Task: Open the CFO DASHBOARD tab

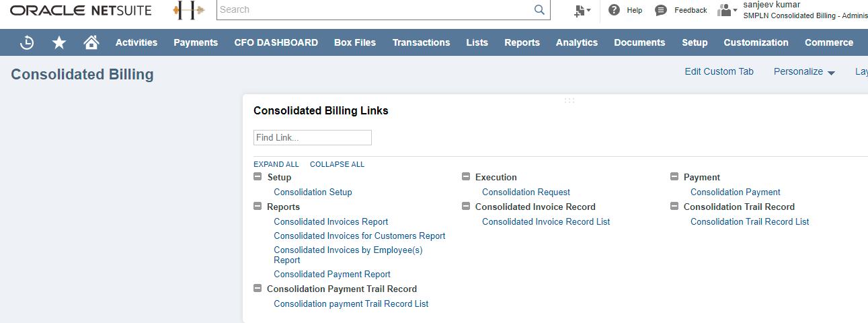Action: [x=276, y=42]
